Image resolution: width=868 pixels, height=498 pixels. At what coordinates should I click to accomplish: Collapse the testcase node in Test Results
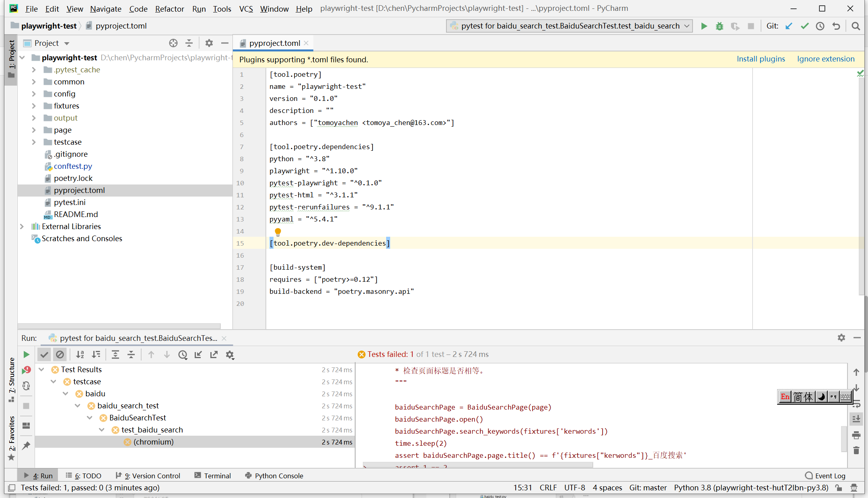point(53,381)
